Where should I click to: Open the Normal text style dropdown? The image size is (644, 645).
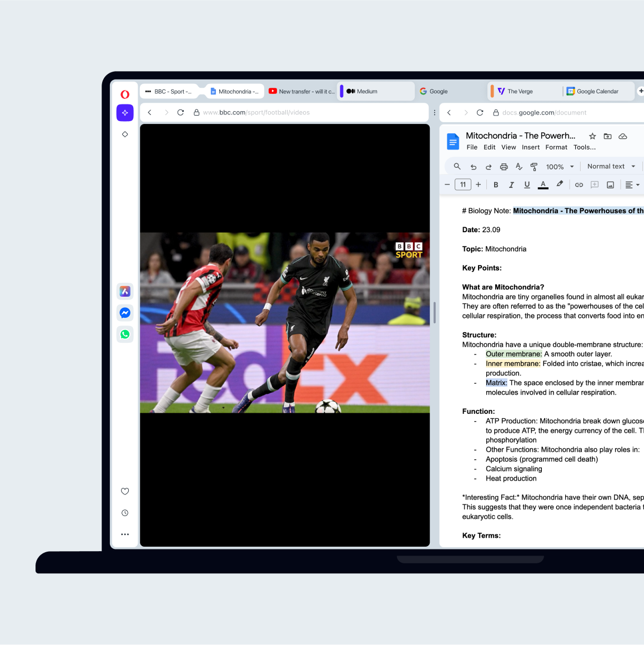point(610,166)
